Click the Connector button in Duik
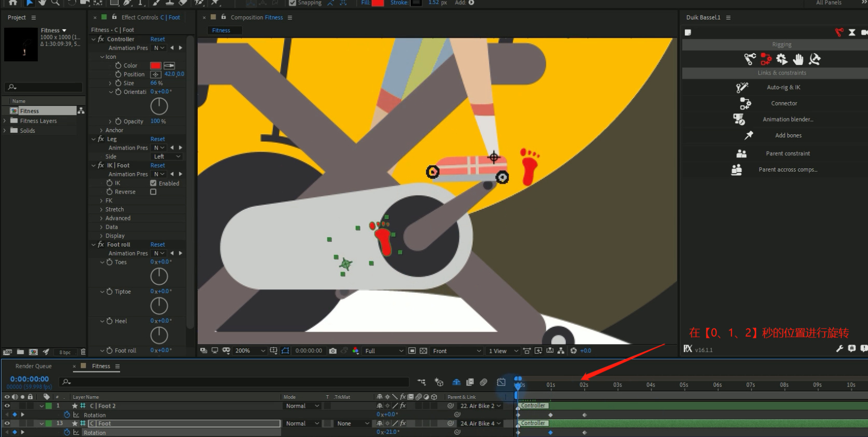 [784, 103]
